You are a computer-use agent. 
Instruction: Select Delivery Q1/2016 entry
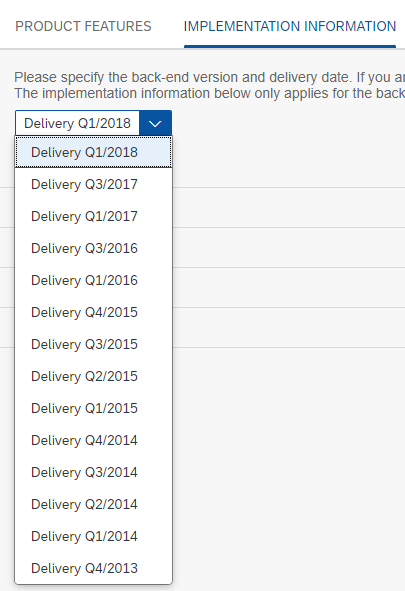[x=93, y=280]
